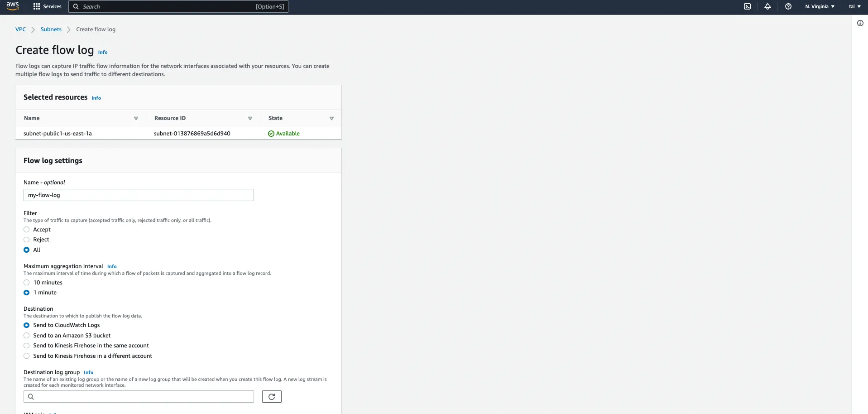
Task: Select the Accept filter option
Action: (x=27, y=230)
